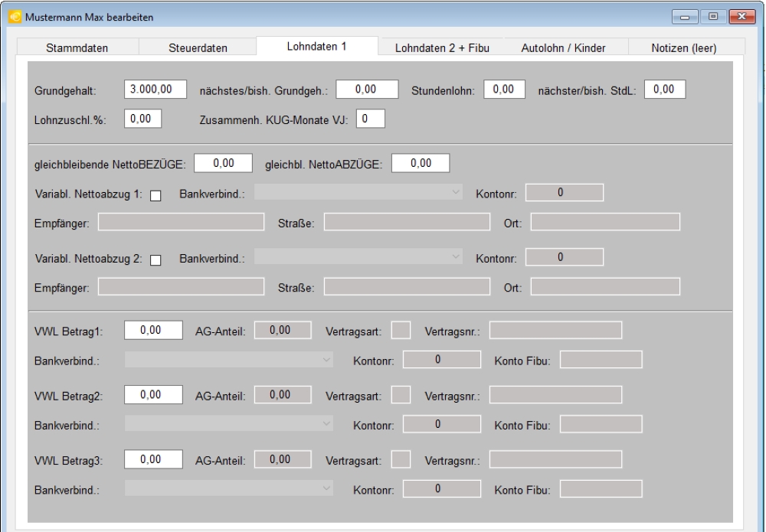Open the Autolohn / Kinder tab
This screenshot has height=532, width=766.
(563, 47)
